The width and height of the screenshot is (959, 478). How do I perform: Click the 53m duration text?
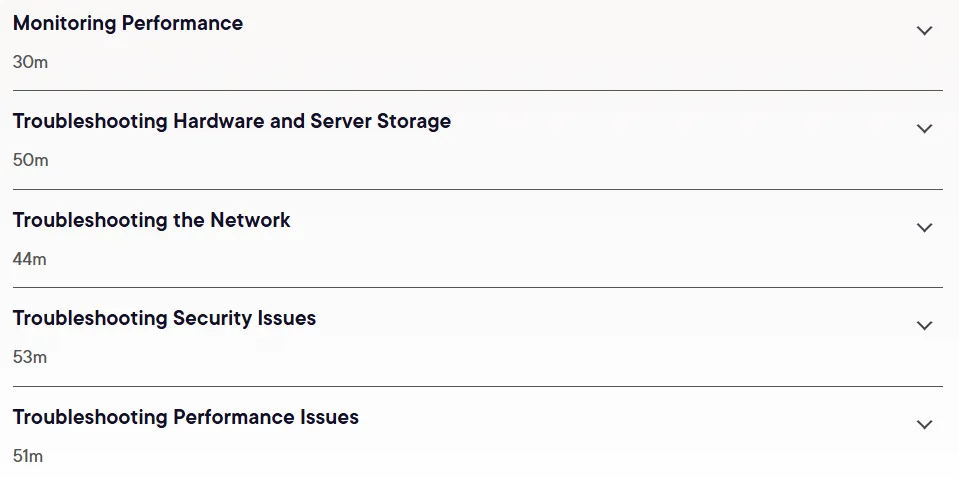(x=29, y=357)
